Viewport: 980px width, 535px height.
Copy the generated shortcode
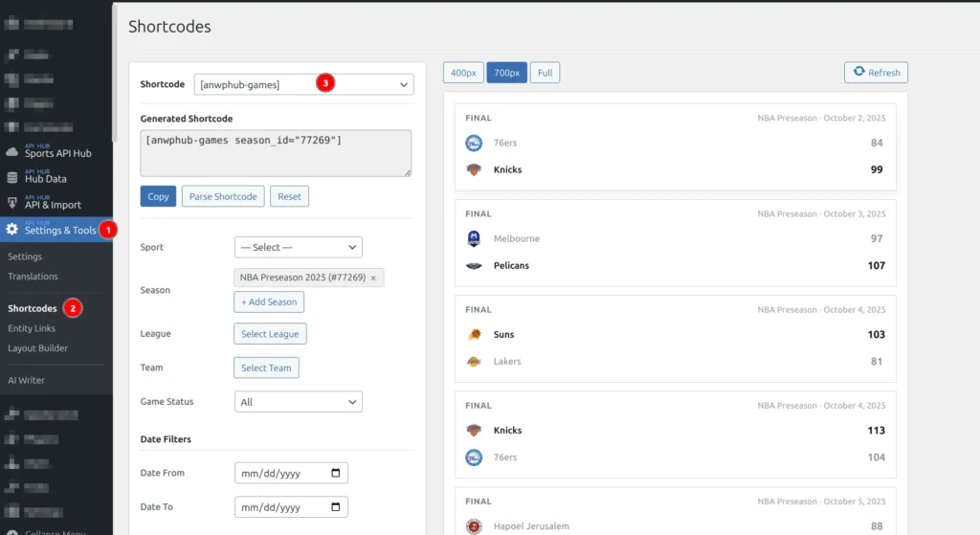tap(158, 196)
